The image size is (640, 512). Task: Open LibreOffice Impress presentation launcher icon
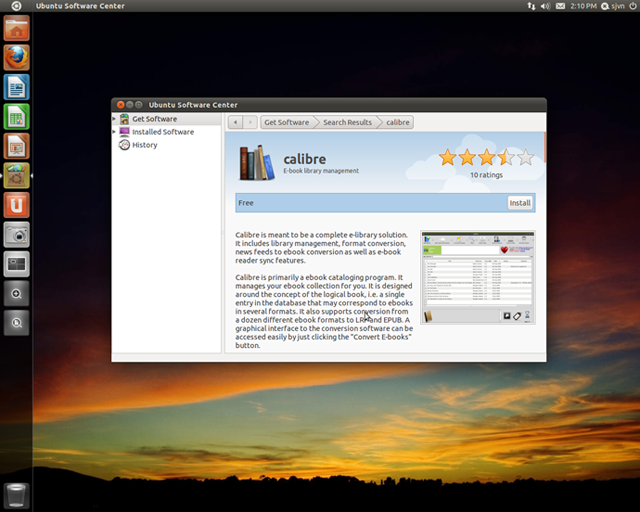point(16,146)
